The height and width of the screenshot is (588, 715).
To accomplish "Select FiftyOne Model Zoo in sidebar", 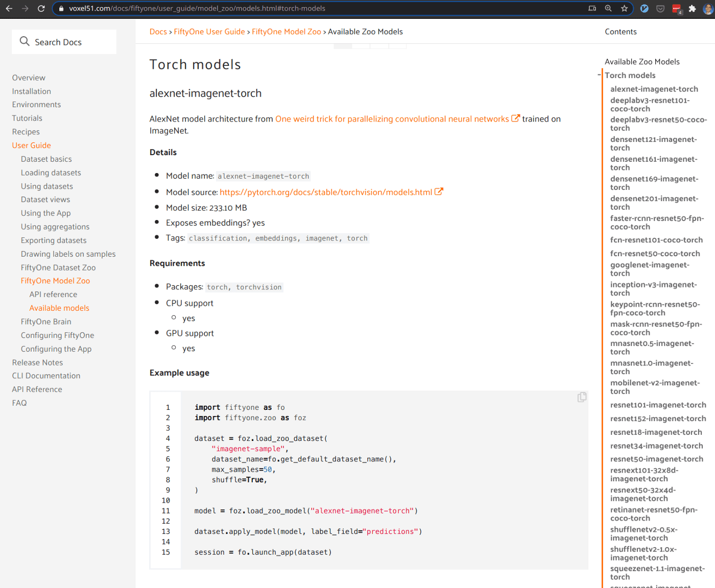I will pyautogui.click(x=55, y=281).
